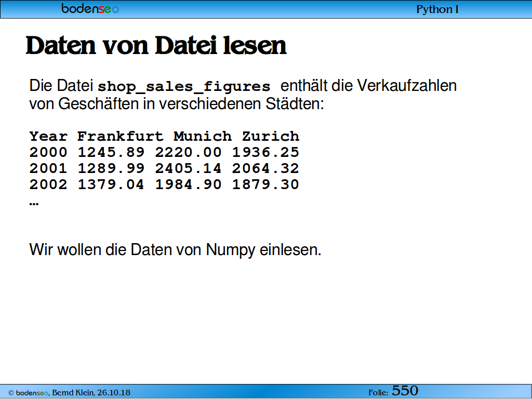
Task: Click the value '1936.25'
Action: click(265, 152)
